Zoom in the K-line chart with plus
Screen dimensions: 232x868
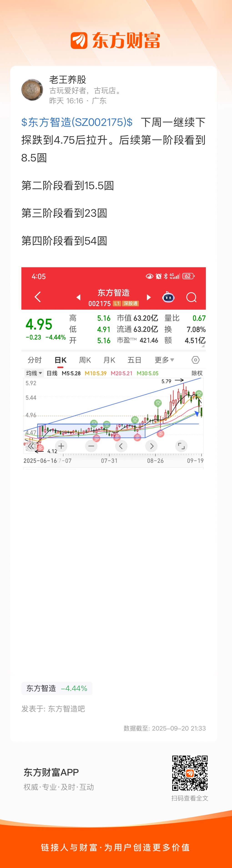click(x=61, y=446)
